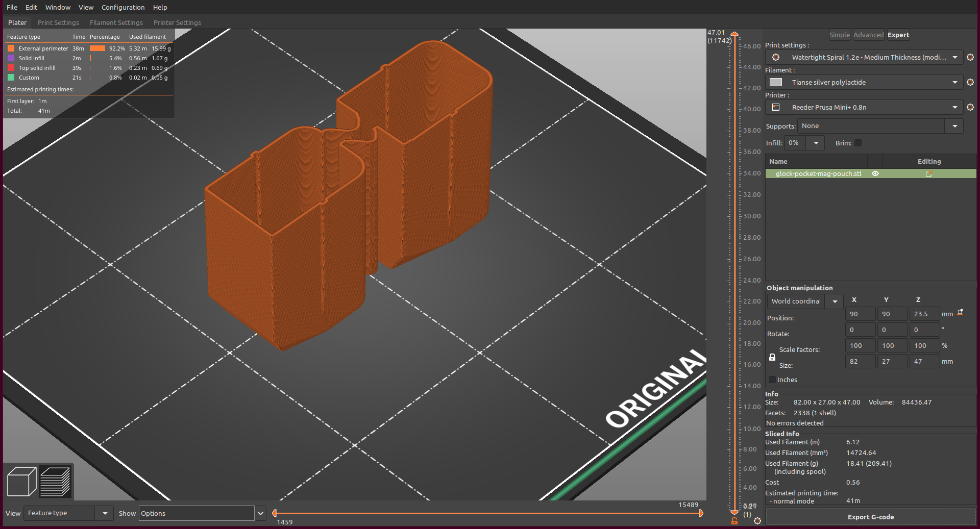980x529 pixels.
Task: Toggle visibility of glock-pocket-mag-pouch.stl
Action: [x=875, y=174]
